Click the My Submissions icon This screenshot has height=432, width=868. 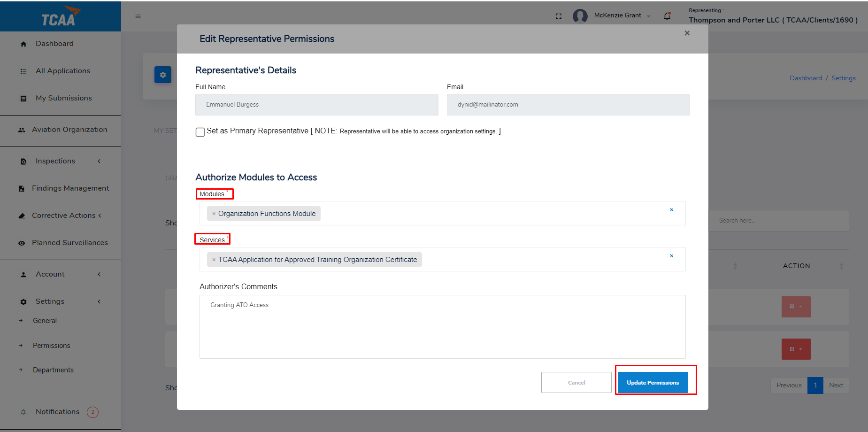coord(23,99)
